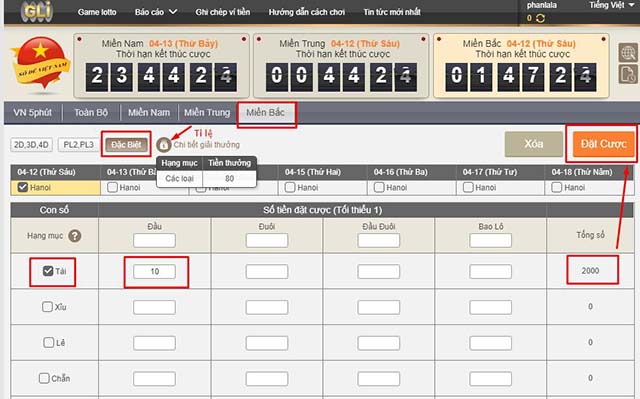Open the Tiếng Việt language dropdown
640x399 pixels.
(x=611, y=5)
